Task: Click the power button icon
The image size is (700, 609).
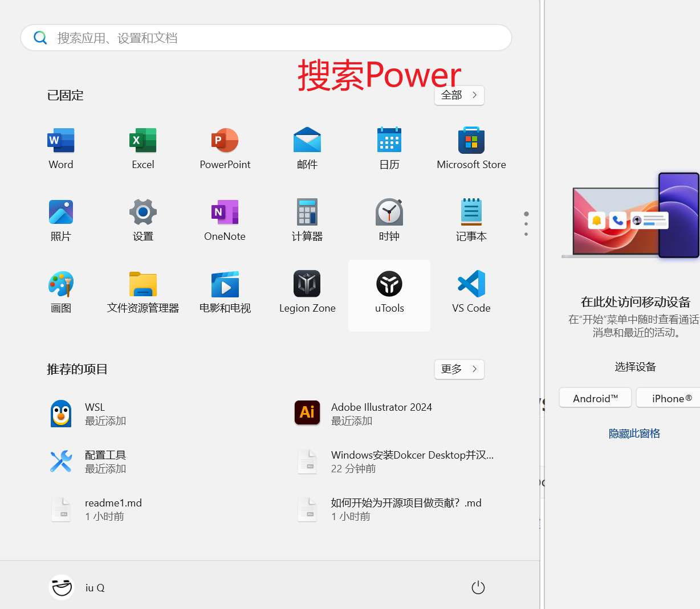Action: pyautogui.click(x=478, y=587)
